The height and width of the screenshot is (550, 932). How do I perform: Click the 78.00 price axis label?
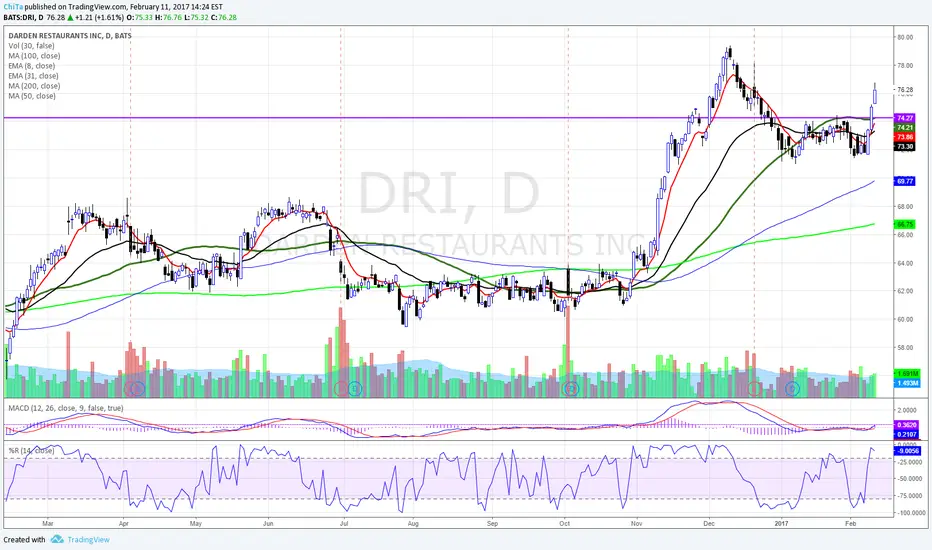[905, 65]
